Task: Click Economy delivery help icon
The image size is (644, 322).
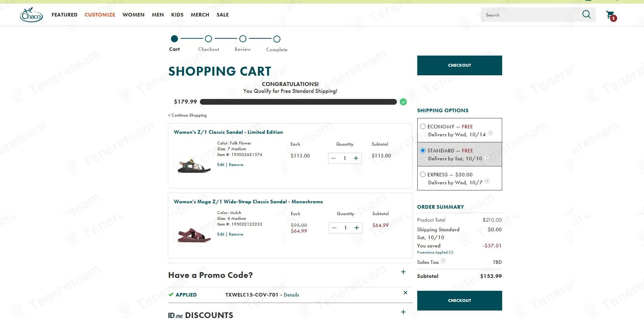Action: pyautogui.click(x=490, y=133)
